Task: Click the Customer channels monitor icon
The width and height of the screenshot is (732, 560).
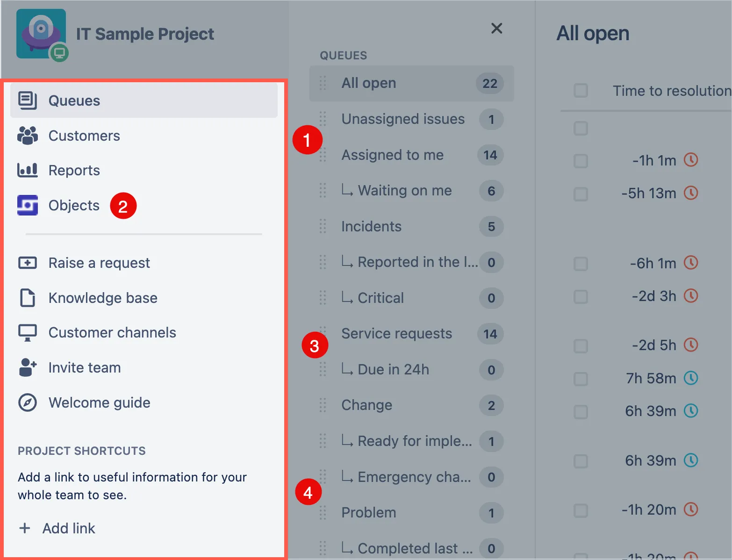Action: click(x=28, y=333)
